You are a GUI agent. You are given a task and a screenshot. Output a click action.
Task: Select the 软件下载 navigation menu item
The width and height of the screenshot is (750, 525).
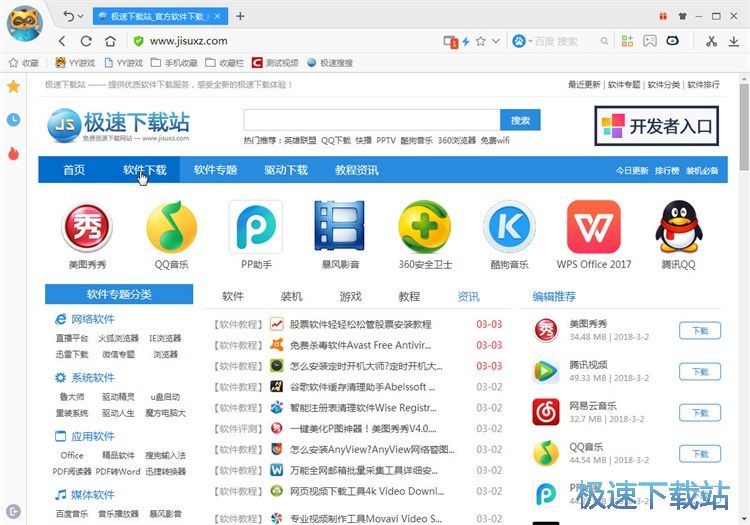(144, 170)
